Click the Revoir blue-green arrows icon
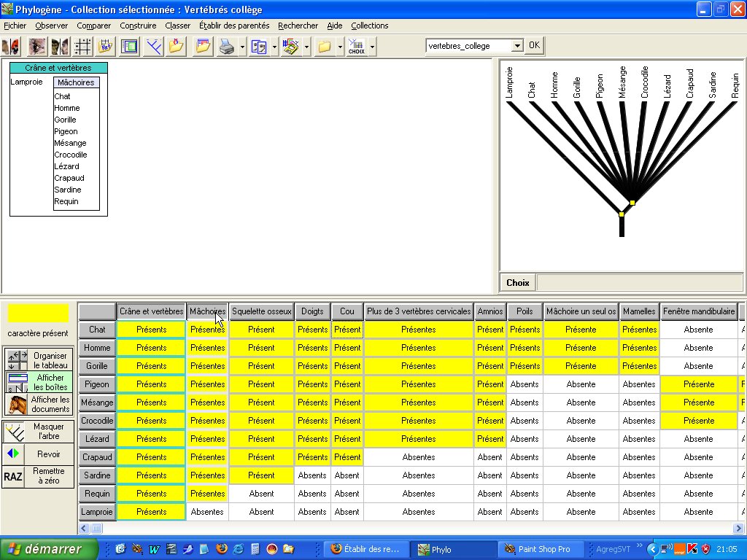This screenshot has width=747, height=560. (x=13, y=454)
